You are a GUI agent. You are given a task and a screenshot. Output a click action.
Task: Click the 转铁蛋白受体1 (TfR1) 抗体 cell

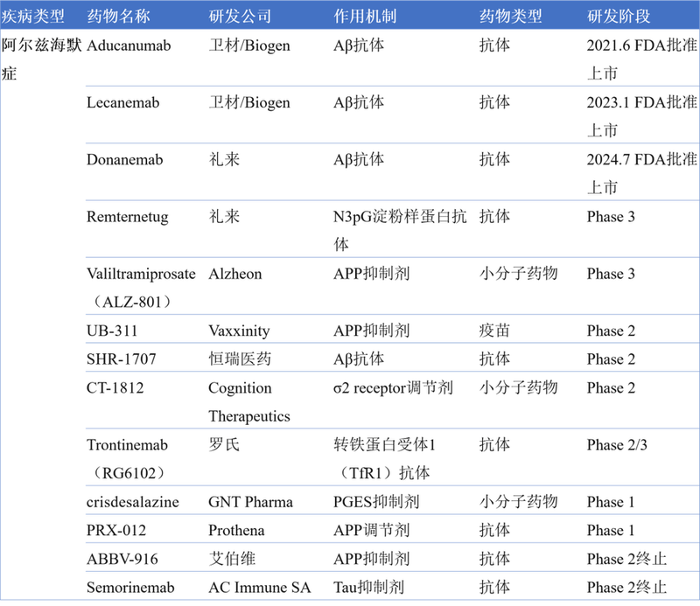[384, 459]
